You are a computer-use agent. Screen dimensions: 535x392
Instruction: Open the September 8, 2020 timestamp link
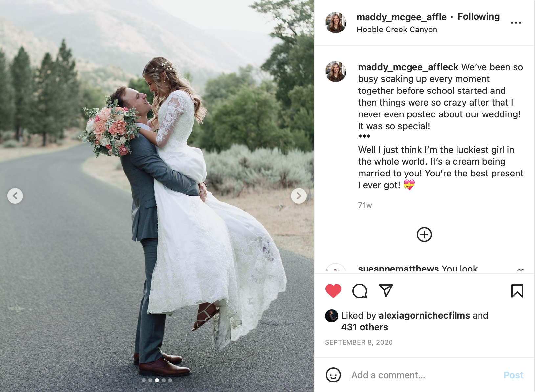(359, 342)
